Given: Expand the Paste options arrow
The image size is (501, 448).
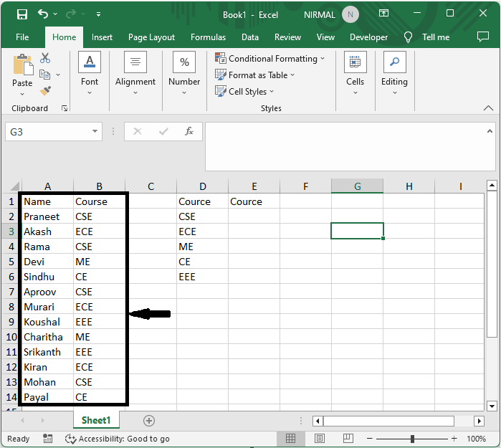Looking at the screenshot, I should [22, 94].
